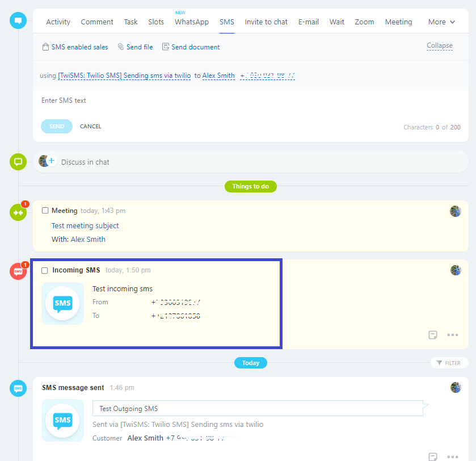The width and height of the screenshot is (476, 461).
Task: Expand the More tab dropdown
Action: pos(441,22)
